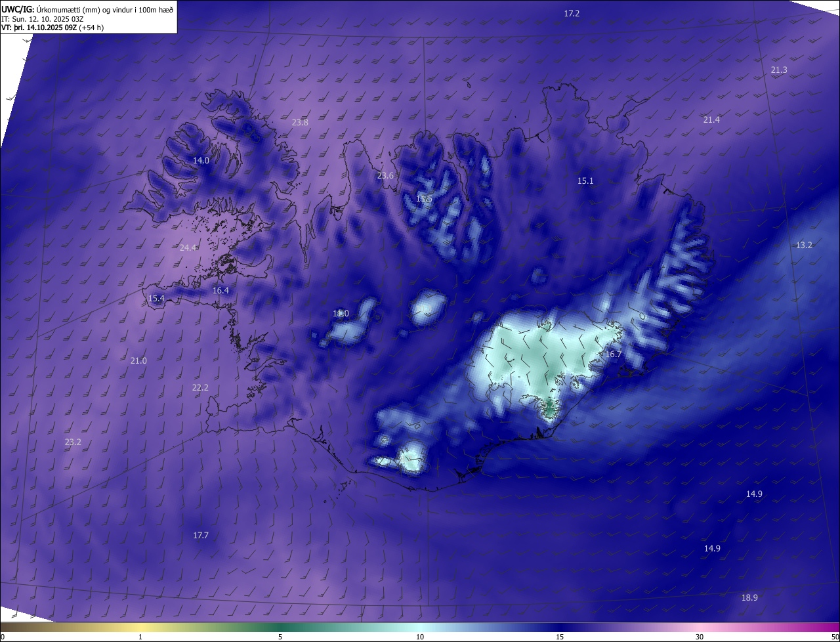Image resolution: width=840 pixels, height=642 pixels.
Task: Click the colour scale tick label '1'
Action: pyautogui.click(x=140, y=637)
